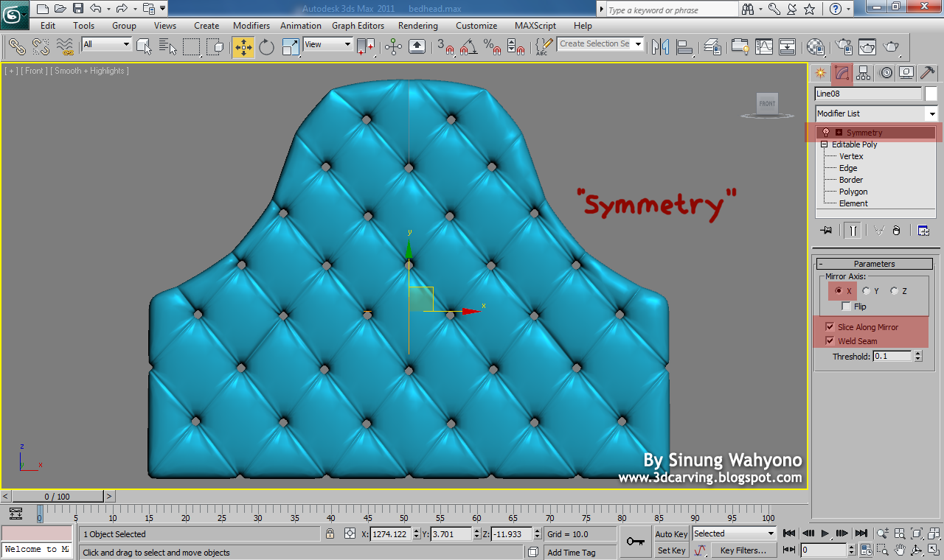Open the Material Editor icon

(x=815, y=47)
